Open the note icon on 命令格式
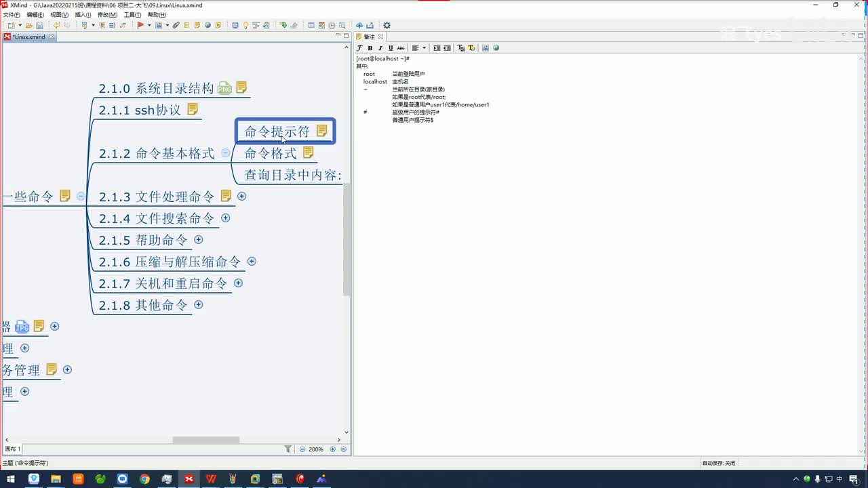Image resolution: width=868 pixels, height=488 pixels. click(309, 152)
